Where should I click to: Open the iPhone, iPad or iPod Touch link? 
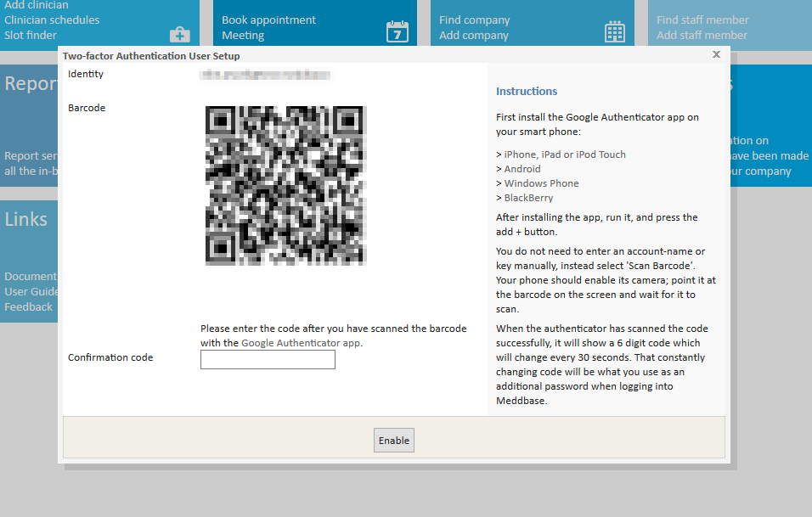[565, 155]
